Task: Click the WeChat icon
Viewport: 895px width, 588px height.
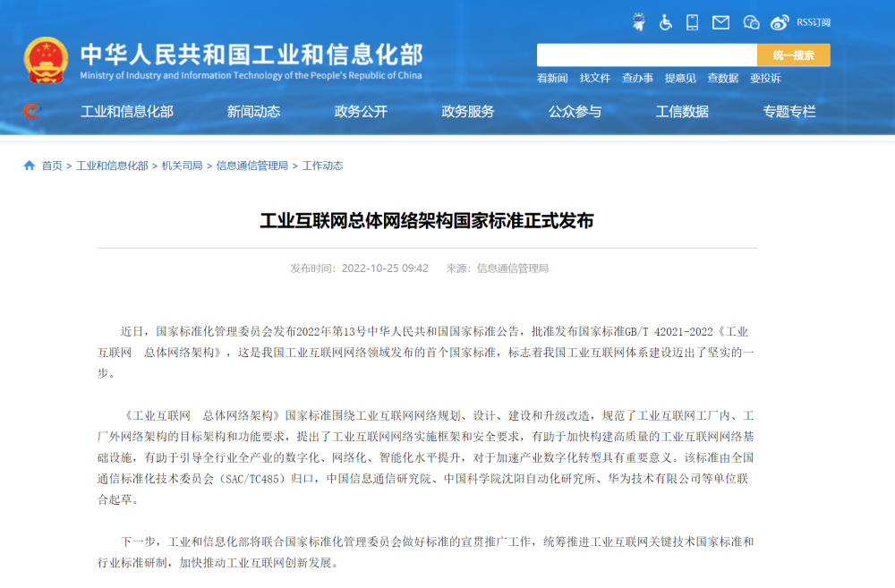Action: pos(751,22)
